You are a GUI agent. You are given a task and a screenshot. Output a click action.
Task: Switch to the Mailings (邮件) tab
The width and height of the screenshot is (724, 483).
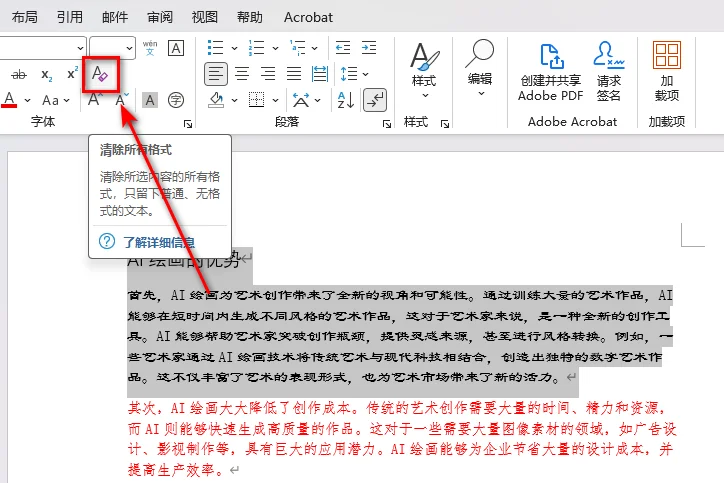pyautogui.click(x=115, y=17)
